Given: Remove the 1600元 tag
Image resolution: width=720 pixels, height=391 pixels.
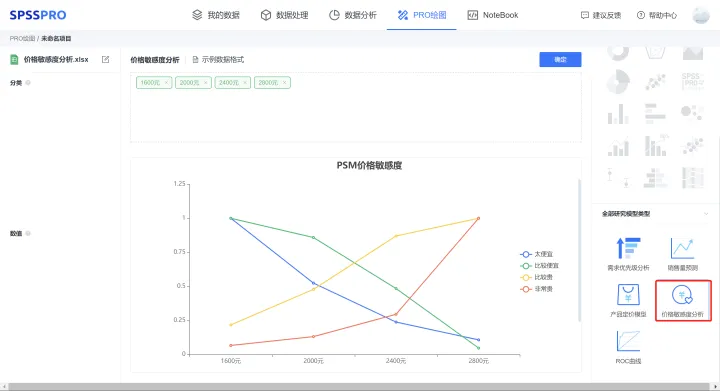Looking at the screenshot, I should [166, 83].
